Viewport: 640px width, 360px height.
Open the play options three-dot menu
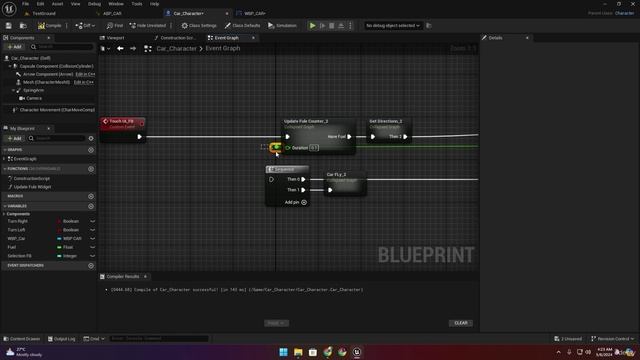click(350, 26)
